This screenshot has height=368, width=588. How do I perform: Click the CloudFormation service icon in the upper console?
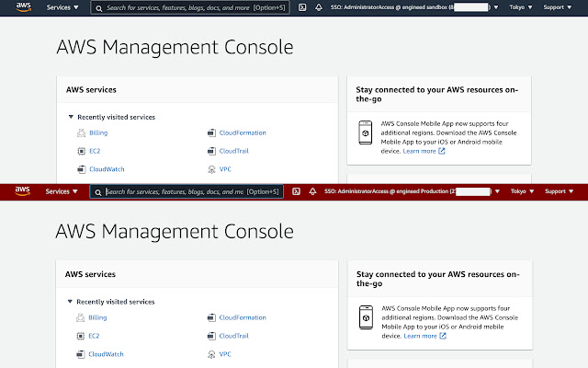click(211, 132)
